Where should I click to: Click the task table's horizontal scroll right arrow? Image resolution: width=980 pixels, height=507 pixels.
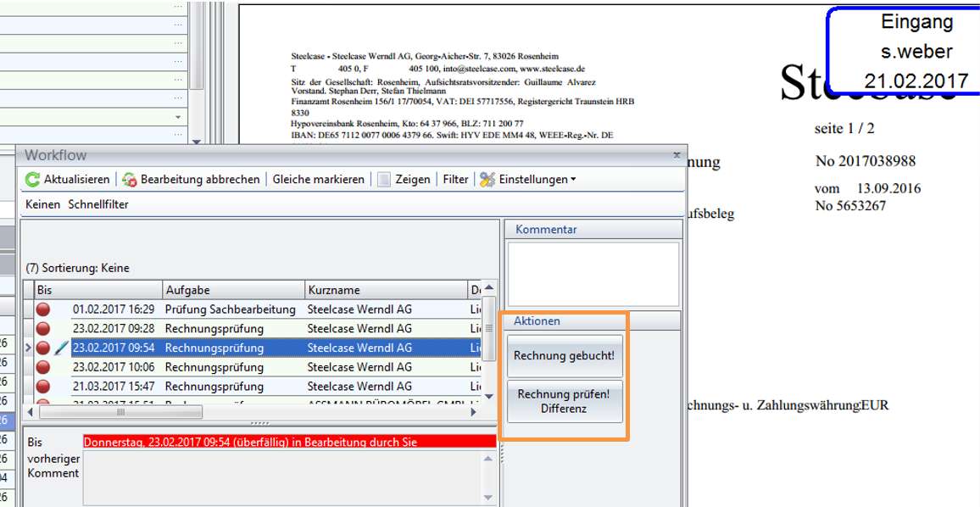point(474,412)
